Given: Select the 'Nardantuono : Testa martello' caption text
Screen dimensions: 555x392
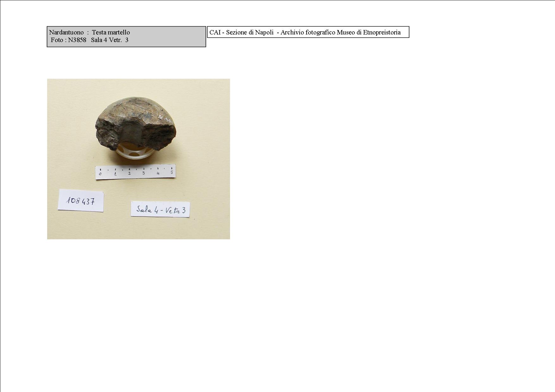Looking at the screenshot, I should tap(89, 32).
